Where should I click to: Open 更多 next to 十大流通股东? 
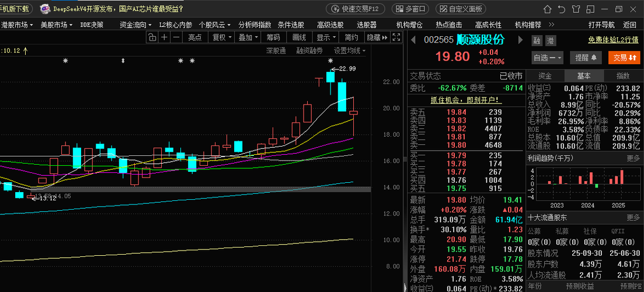[x=633, y=217]
